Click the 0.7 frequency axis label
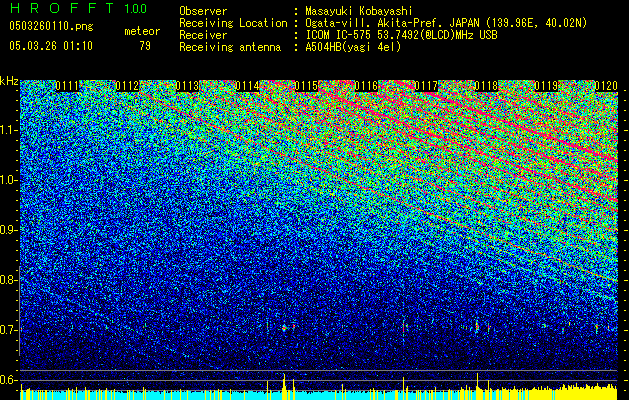This screenshot has height=400, width=629. coord(8,330)
